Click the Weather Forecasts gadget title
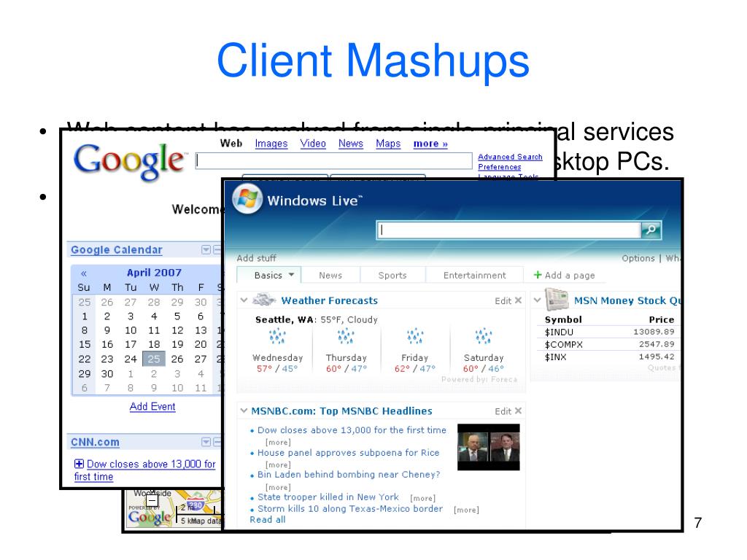Screen dimensions: 747x560 pos(329,300)
